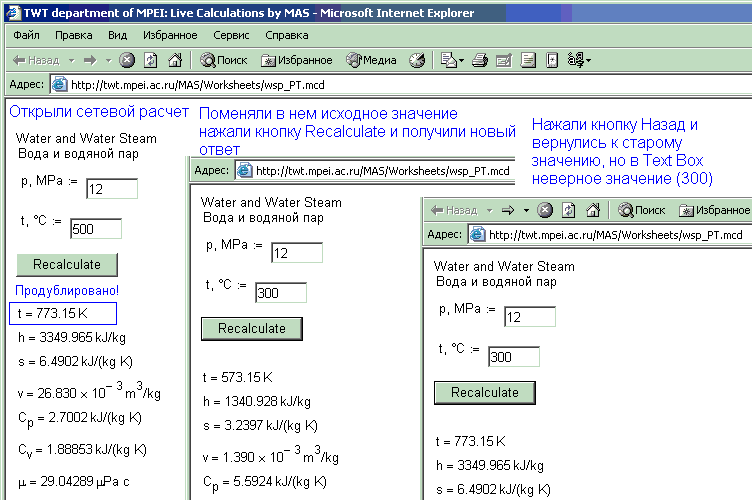Open the Файл menu

point(26,35)
